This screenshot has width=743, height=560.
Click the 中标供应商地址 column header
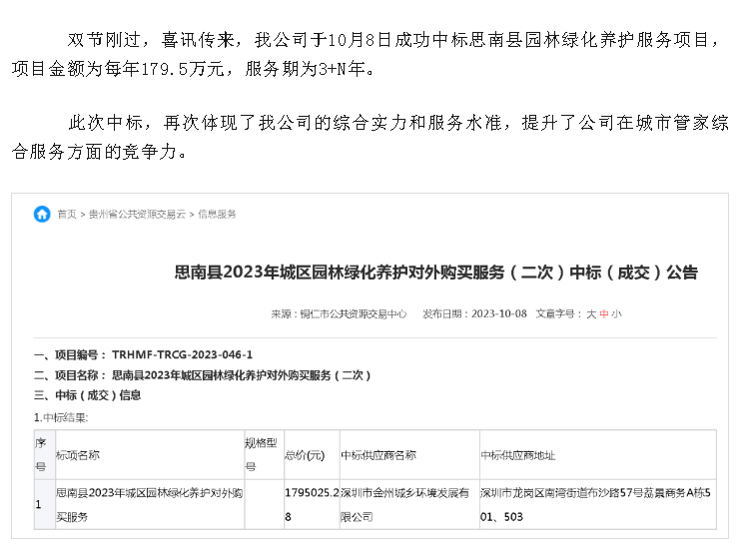pos(517,455)
